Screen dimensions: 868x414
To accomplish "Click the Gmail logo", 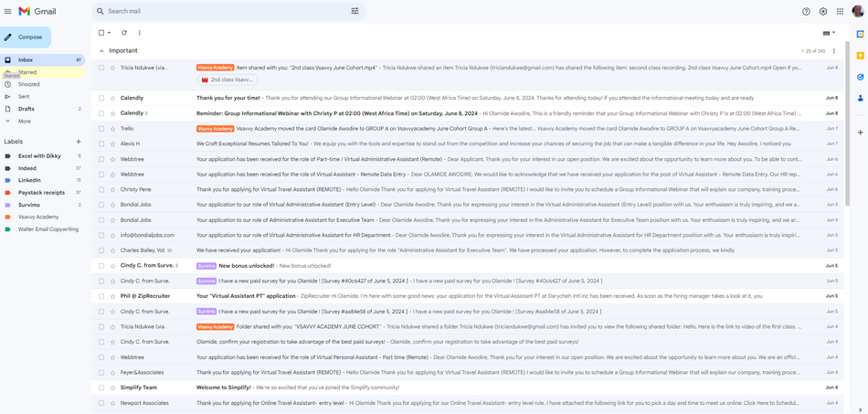I will 37,11.
